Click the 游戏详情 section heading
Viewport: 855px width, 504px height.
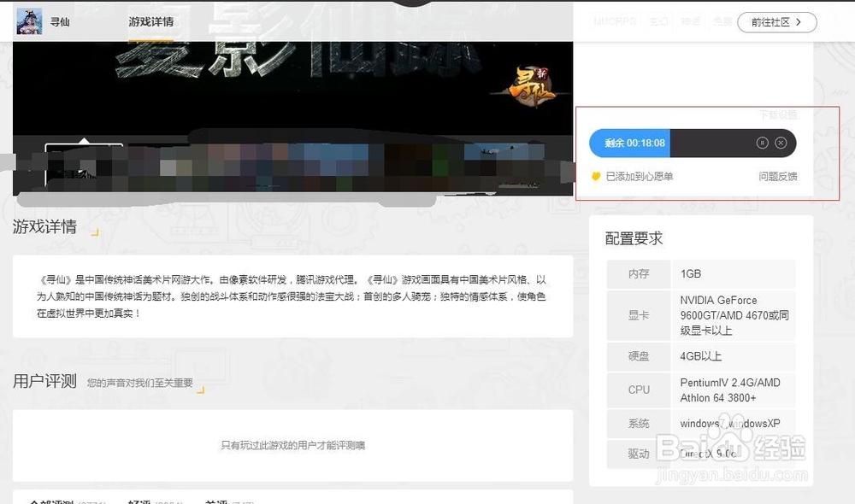[x=44, y=226]
